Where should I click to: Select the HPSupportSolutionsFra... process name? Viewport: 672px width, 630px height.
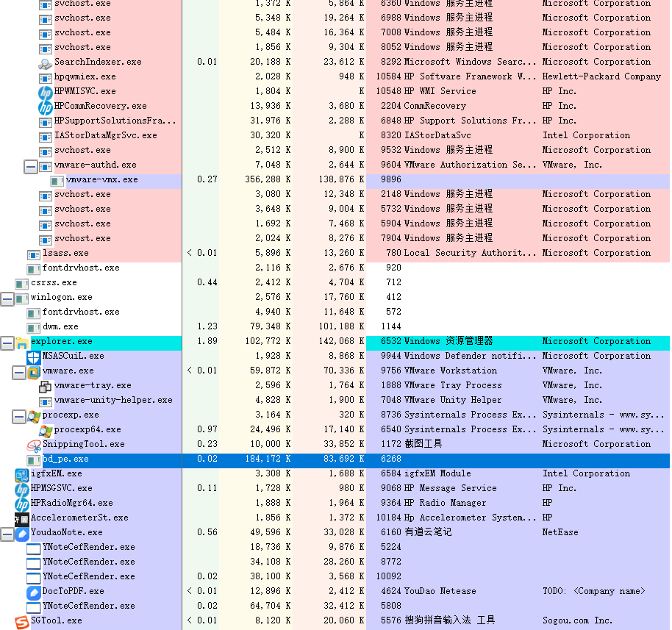[115, 121]
